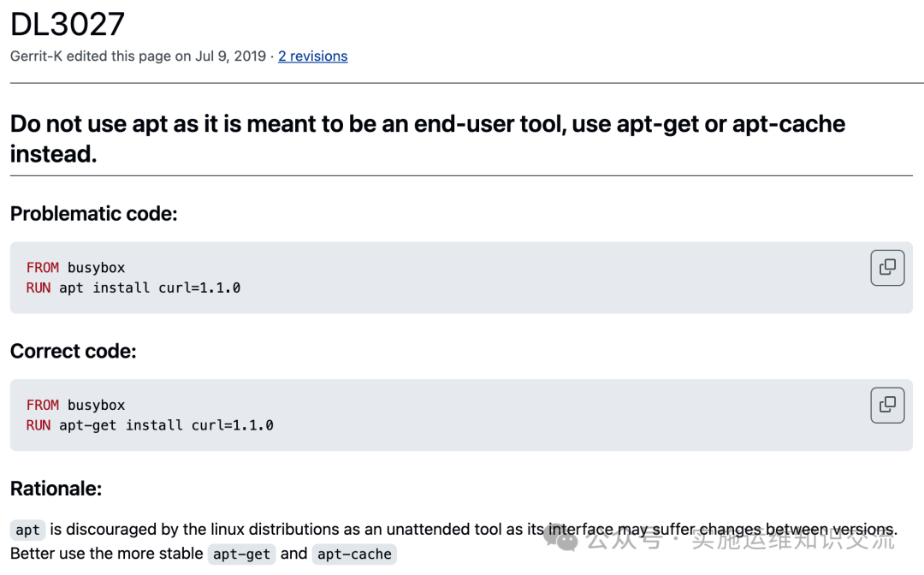Click 'FROM busybox' in the problematic code
This screenshot has width=924, height=575.
click(75, 268)
